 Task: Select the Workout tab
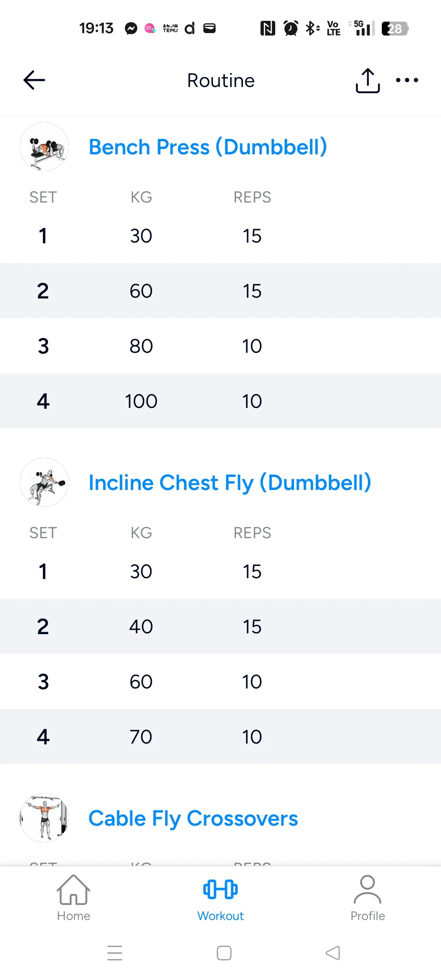tap(220, 898)
